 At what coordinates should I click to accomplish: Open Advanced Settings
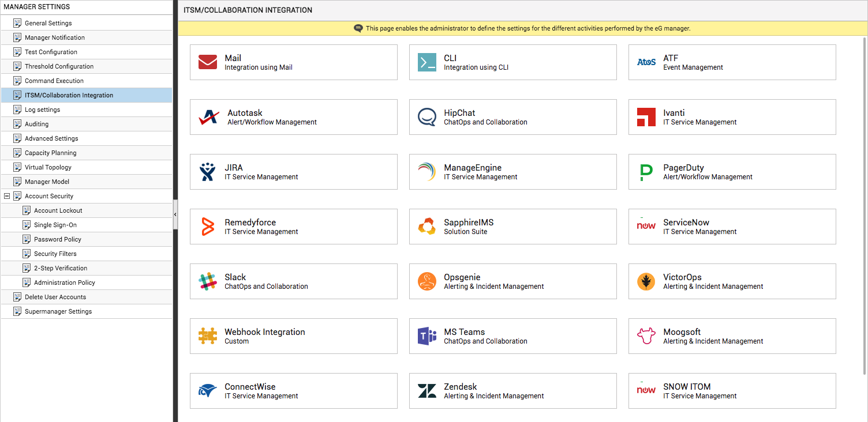pos(51,138)
